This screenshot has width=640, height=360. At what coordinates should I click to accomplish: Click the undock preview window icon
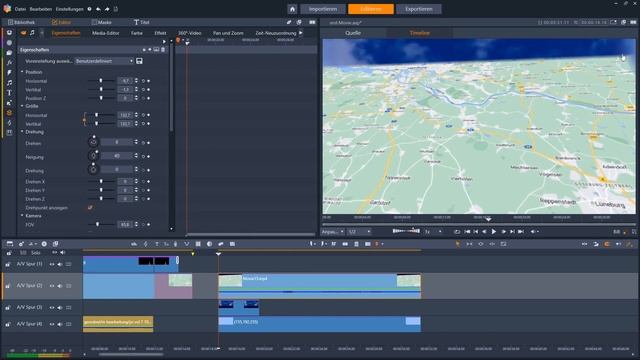pos(623,22)
